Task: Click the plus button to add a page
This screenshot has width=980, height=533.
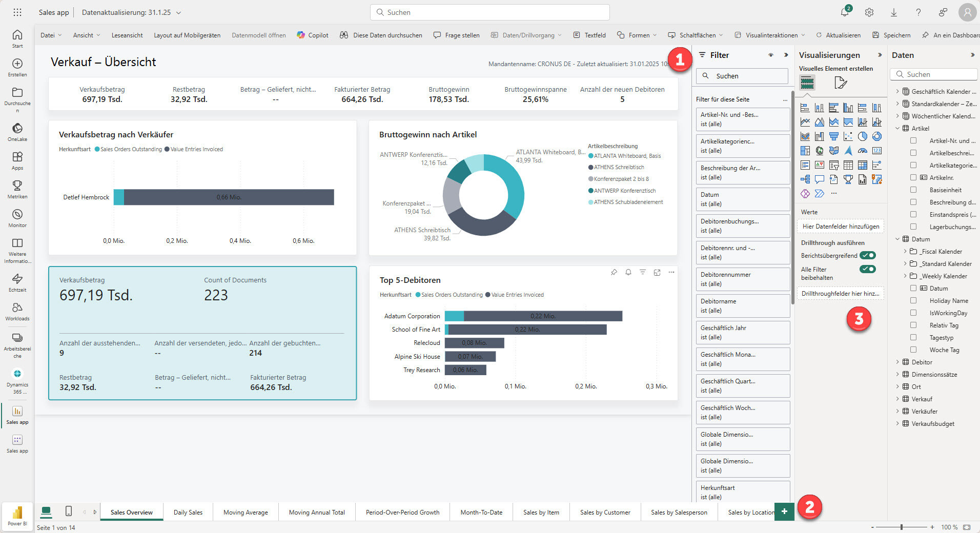Action: click(x=785, y=511)
